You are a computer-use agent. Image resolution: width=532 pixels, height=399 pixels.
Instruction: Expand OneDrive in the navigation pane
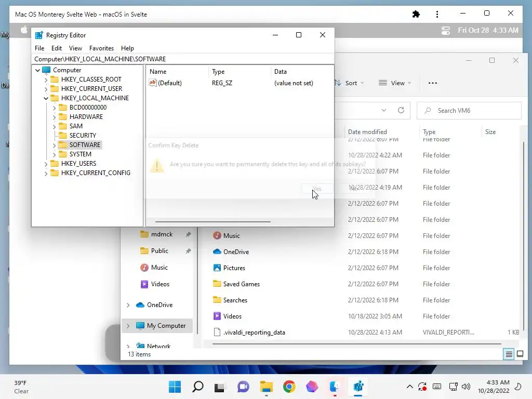pyautogui.click(x=128, y=305)
